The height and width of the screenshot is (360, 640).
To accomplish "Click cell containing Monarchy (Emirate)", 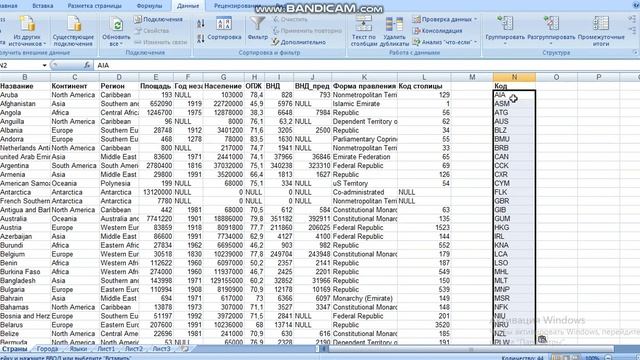I will pyautogui.click(x=364, y=298).
